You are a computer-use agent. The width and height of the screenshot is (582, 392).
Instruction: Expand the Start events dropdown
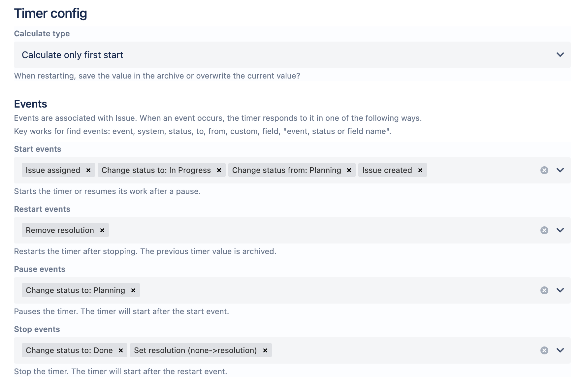(560, 170)
